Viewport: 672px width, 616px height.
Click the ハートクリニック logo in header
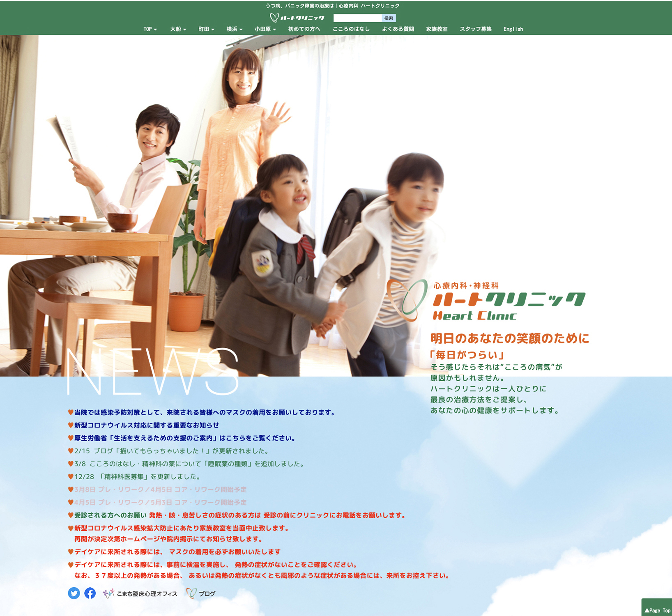[x=297, y=18]
